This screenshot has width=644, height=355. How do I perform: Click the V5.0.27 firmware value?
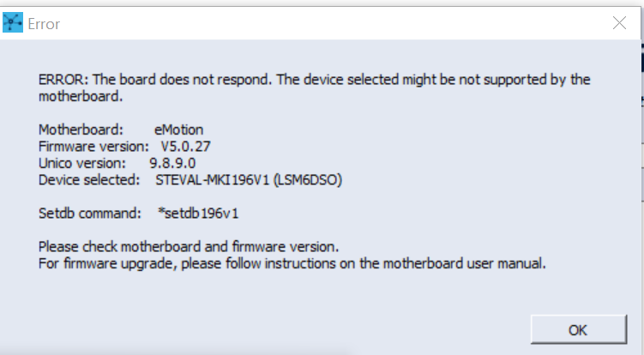click(x=185, y=146)
